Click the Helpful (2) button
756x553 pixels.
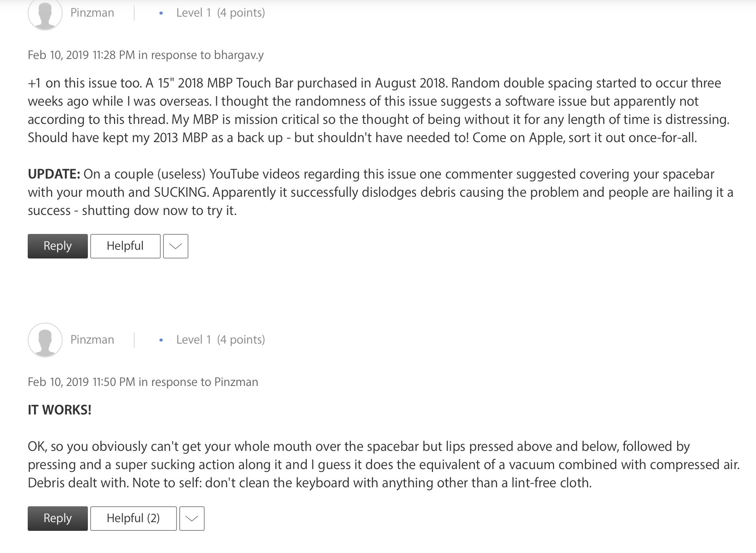point(133,519)
